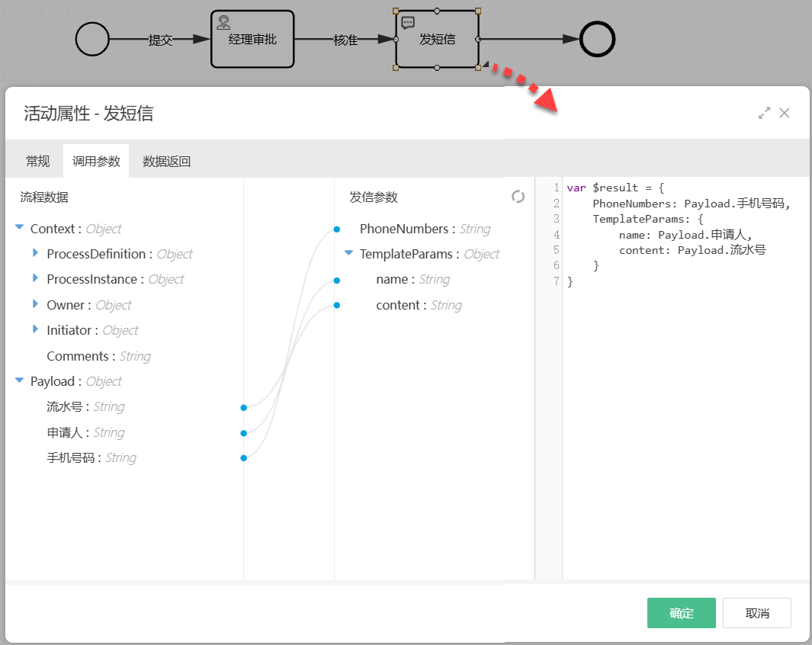Collapse the Context object node
Viewport: 812px width, 645px height.
click(x=20, y=228)
